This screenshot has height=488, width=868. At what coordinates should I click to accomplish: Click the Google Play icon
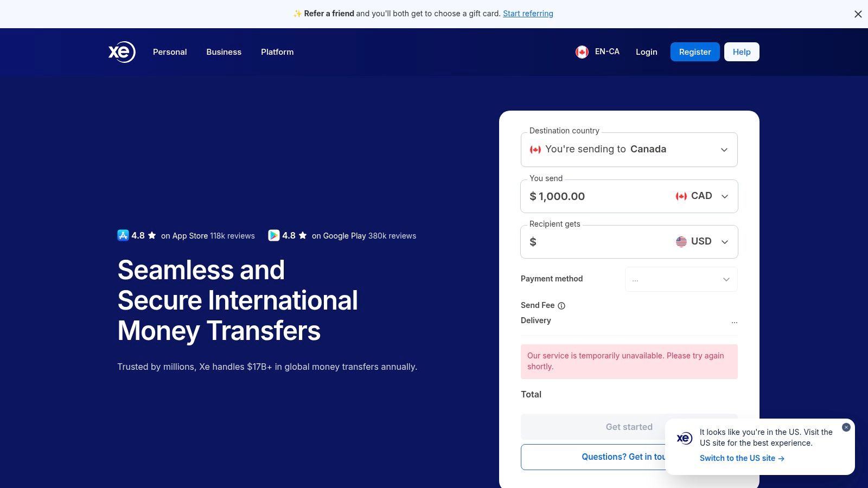[x=274, y=235]
